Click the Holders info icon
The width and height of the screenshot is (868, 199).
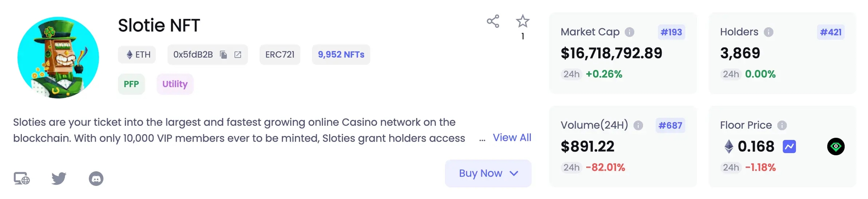[x=769, y=32]
